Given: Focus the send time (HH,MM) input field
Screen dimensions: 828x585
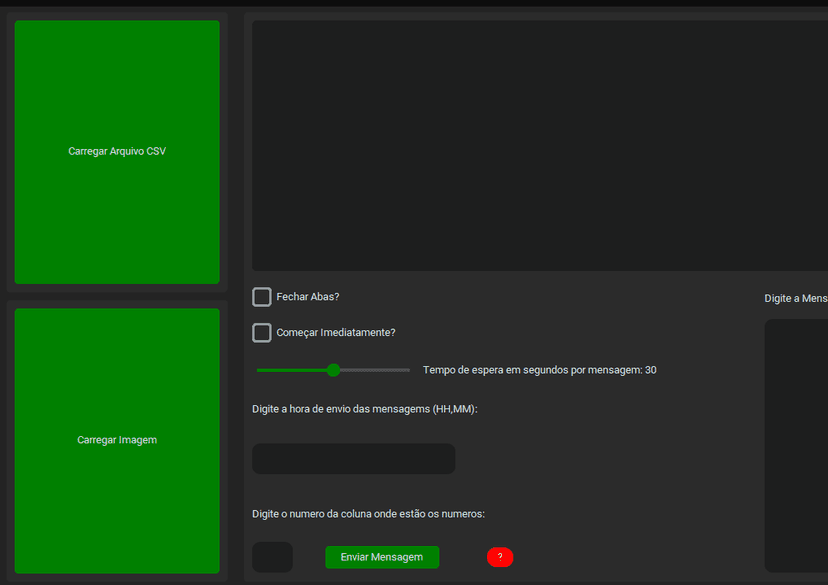Looking at the screenshot, I should tap(353, 459).
